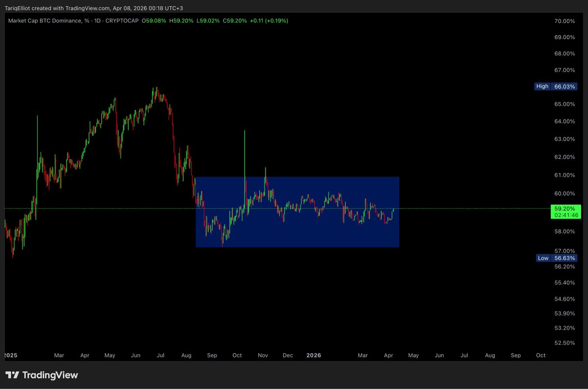Click the close value C59.20% in legend
This screenshot has height=389, width=588.
235,21
